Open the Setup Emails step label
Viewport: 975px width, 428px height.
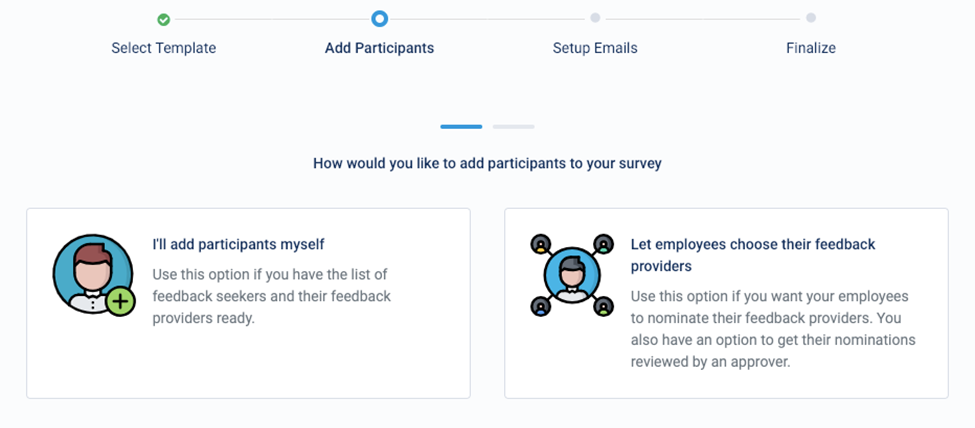pyautogui.click(x=595, y=48)
